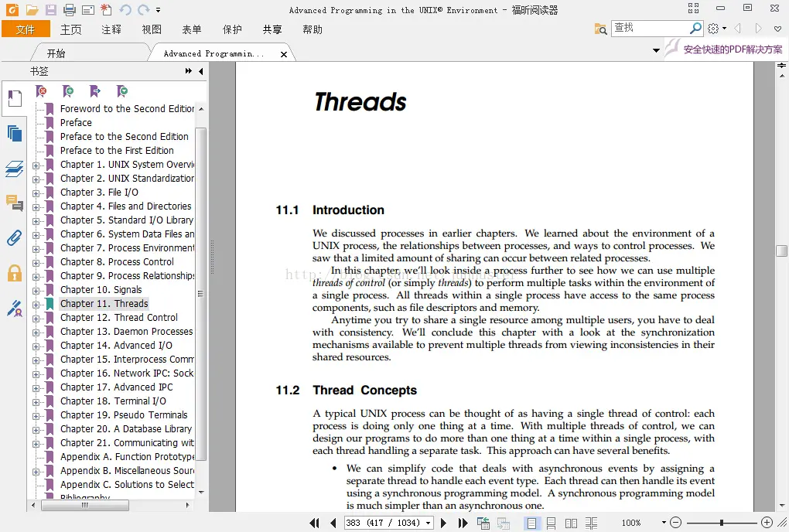Expand Chapter 8 Process Control bookmark
The height and width of the screenshot is (532, 789).
click(x=36, y=262)
